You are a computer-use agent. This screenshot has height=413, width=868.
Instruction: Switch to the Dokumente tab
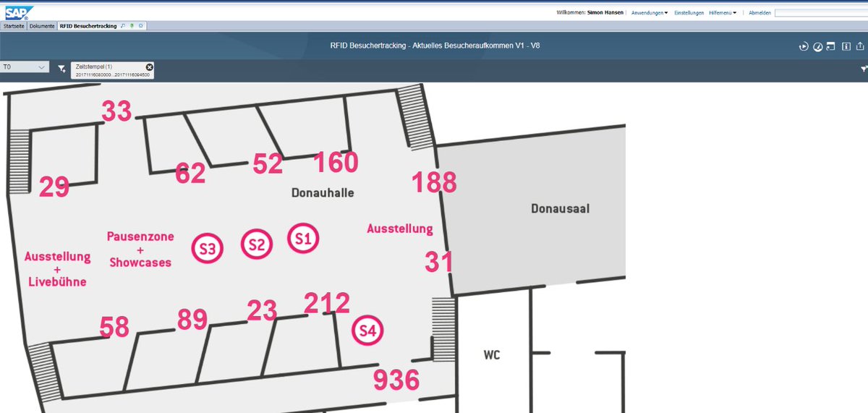coord(43,25)
